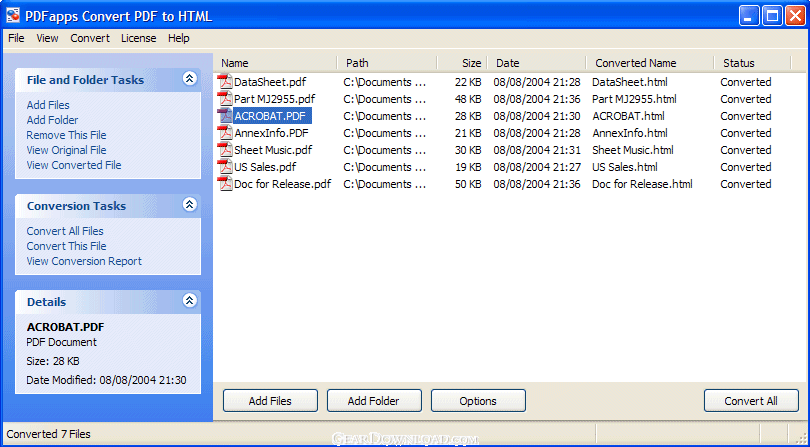Click the PDF icon beside Part MJ2955.pdf

[x=225, y=99]
